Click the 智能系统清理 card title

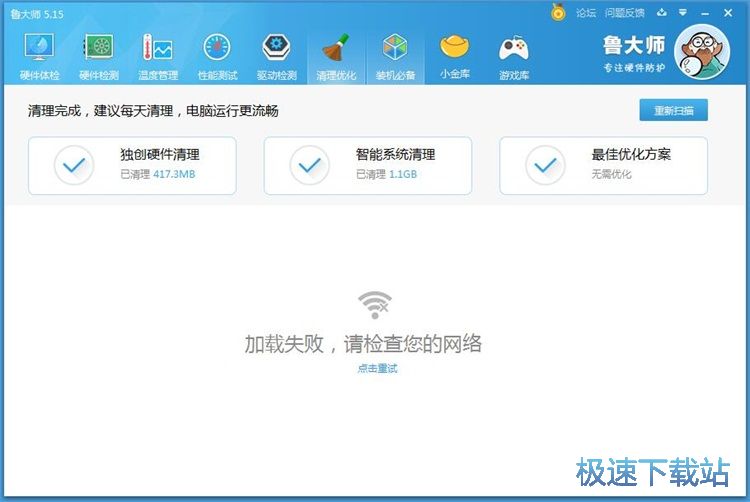tap(395, 154)
